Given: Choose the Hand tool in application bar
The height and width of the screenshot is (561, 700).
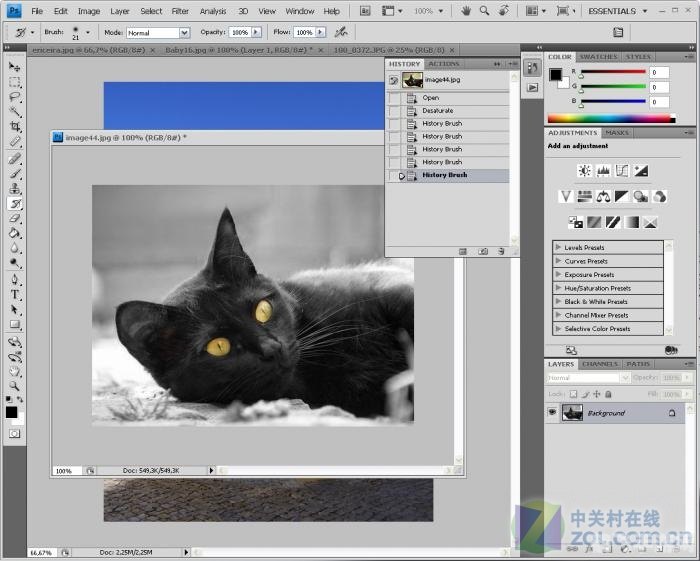Looking at the screenshot, I should coord(466,11).
